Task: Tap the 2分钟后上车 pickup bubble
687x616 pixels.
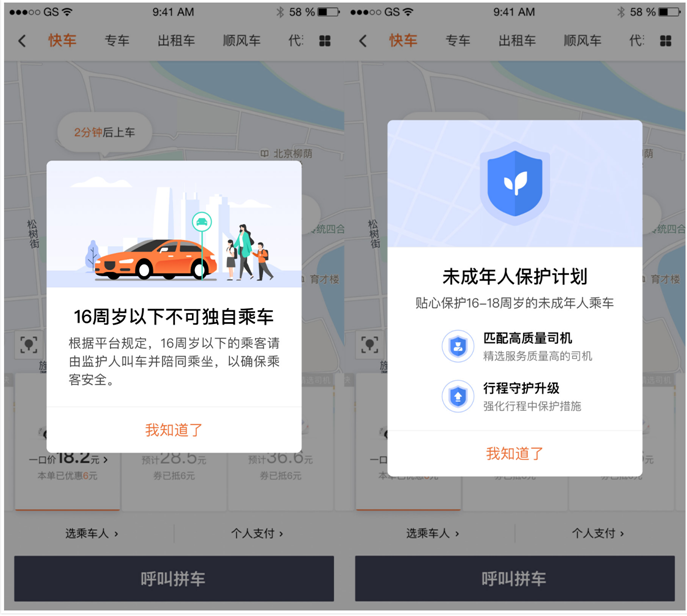Action: click(105, 133)
